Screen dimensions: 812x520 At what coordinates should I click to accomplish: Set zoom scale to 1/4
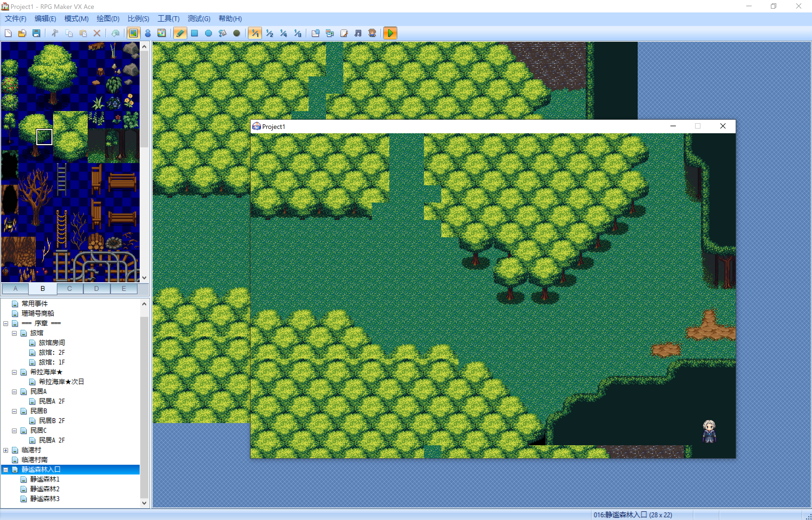coord(283,33)
